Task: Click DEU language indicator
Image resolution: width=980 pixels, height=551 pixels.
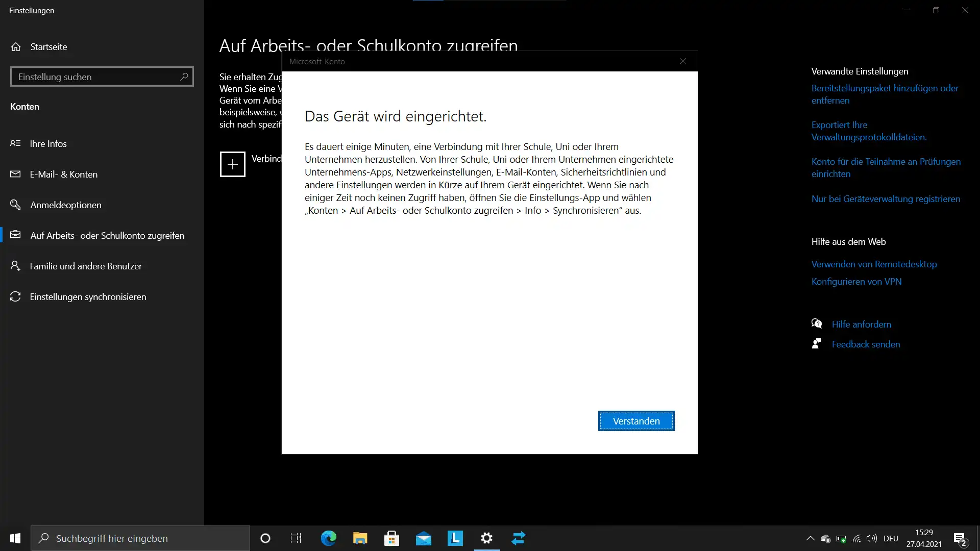Action: [x=891, y=538]
